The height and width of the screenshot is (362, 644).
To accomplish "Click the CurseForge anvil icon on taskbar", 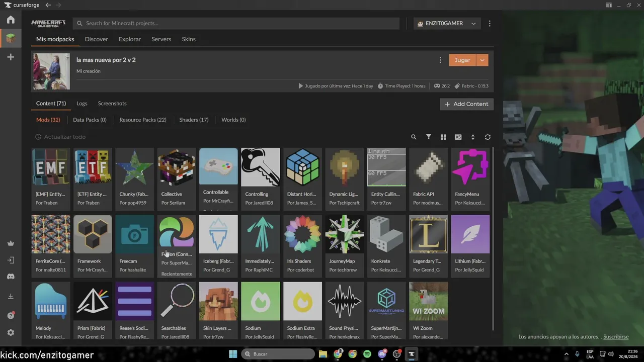I will (x=412, y=354).
